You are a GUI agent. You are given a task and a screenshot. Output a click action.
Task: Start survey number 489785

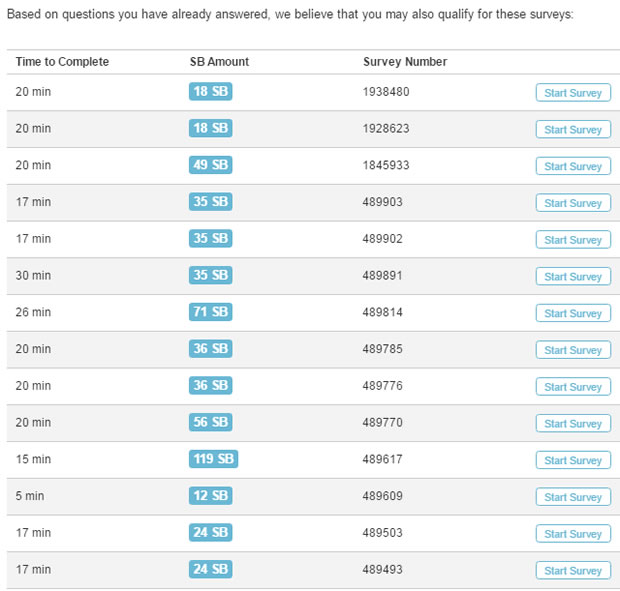tap(573, 350)
